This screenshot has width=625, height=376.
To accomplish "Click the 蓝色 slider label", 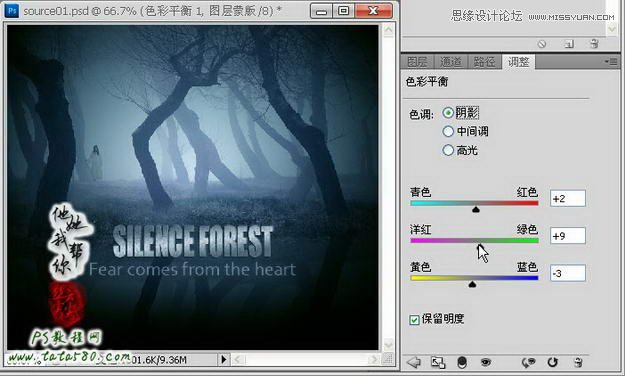I will 527,267.
